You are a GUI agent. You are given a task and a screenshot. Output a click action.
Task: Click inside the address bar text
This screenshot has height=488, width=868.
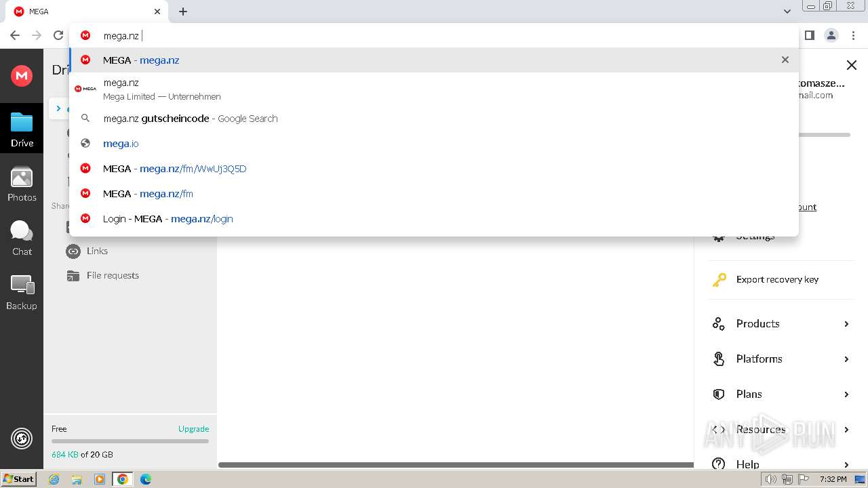tap(121, 36)
